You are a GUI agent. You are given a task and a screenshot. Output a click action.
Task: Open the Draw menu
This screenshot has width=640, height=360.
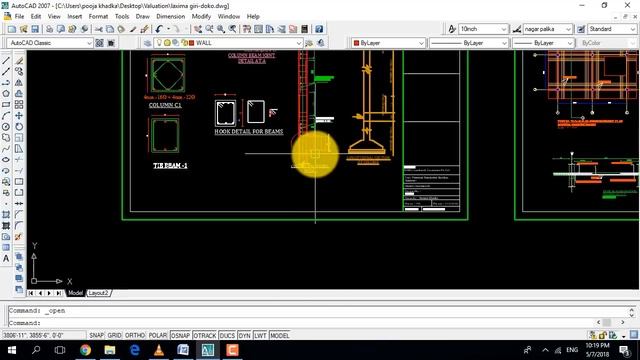point(142,16)
